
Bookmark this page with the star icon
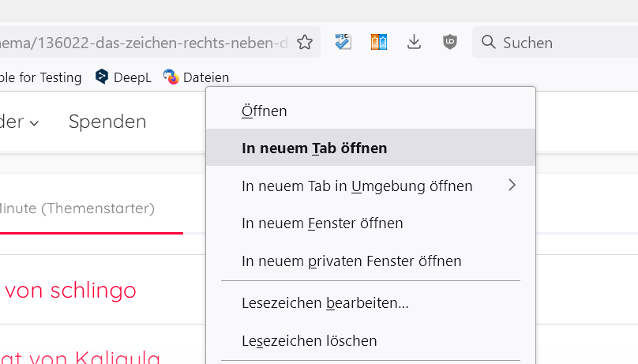[x=305, y=43]
